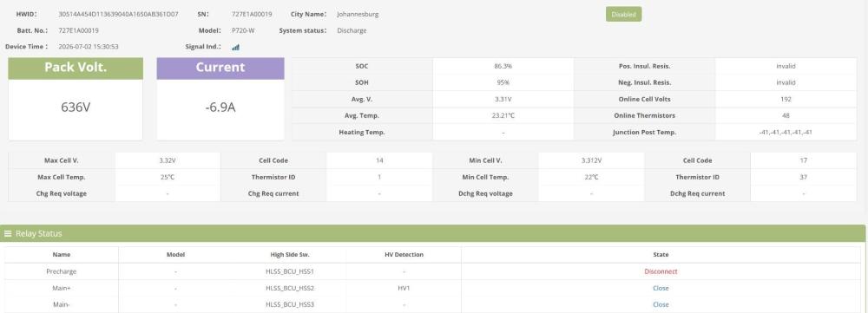Click the -6.9A current reading
868x313 pixels.
[220, 108]
